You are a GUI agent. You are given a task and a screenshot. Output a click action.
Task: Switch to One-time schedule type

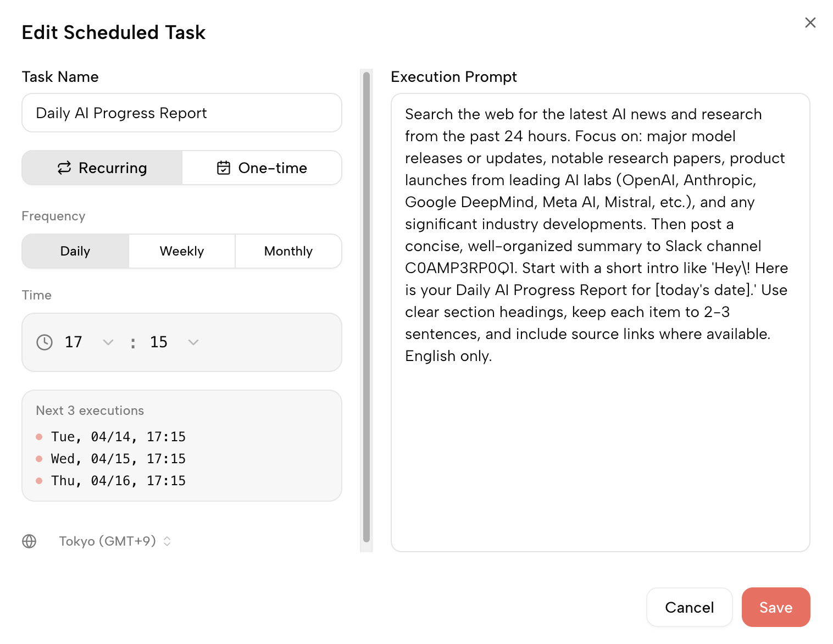(x=262, y=168)
